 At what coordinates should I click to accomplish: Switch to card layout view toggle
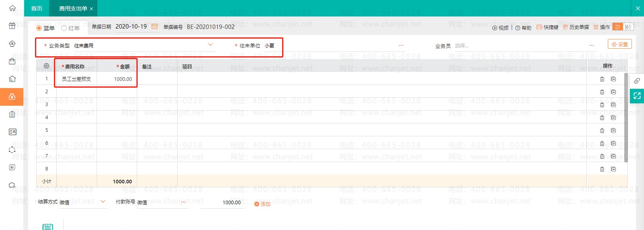[x=628, y=27]
